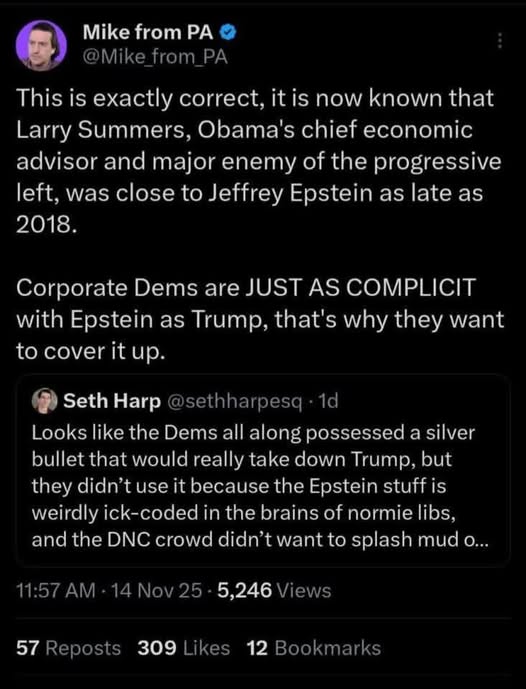This screenshot has width=526, height=689.
Task: Open the @sethharpesq handle
Action: 234,401
